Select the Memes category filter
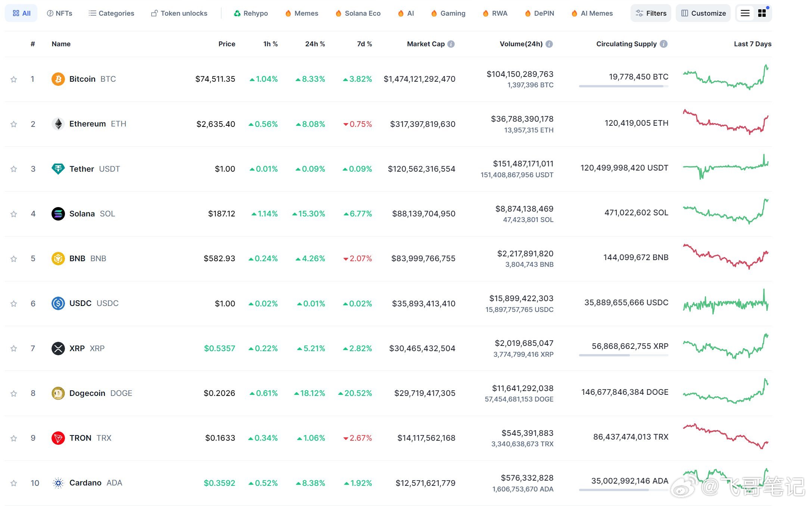The height and width of the screenshot is (506, 812). (302, 13)
